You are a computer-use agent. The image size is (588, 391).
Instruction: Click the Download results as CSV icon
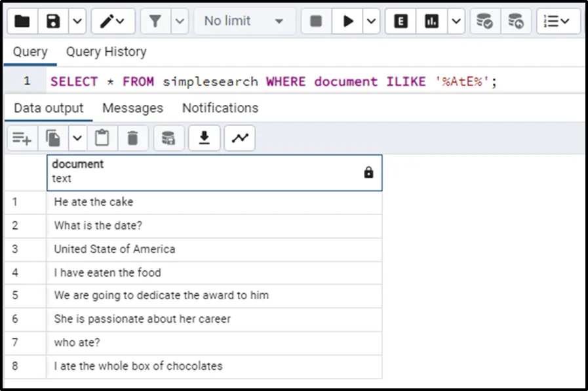click(x=205, y=138)
